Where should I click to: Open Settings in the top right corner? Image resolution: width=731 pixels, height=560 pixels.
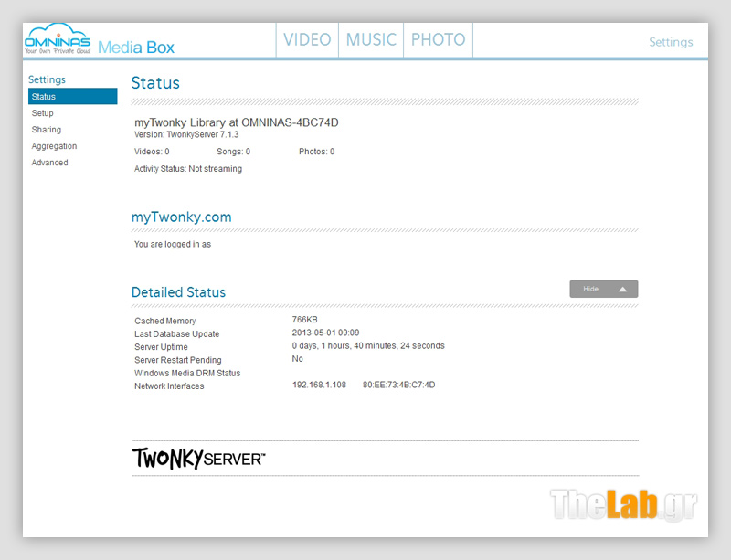(671, 42)
